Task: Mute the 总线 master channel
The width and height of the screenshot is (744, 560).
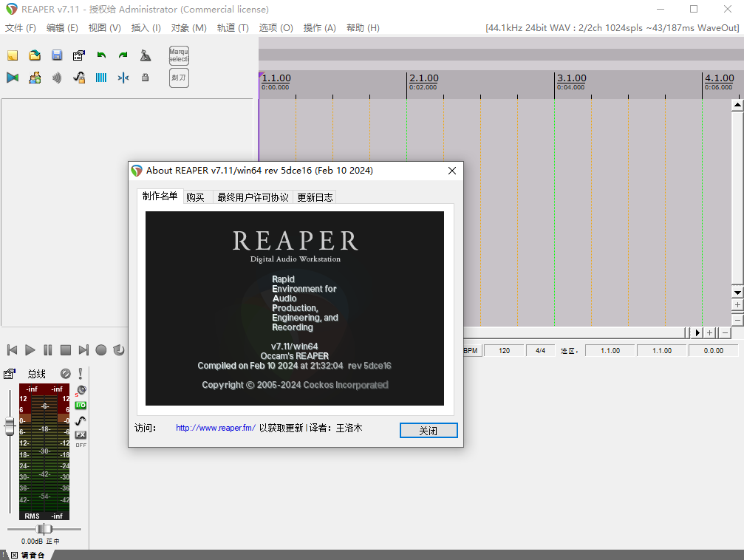Action: tap(65, 375)
